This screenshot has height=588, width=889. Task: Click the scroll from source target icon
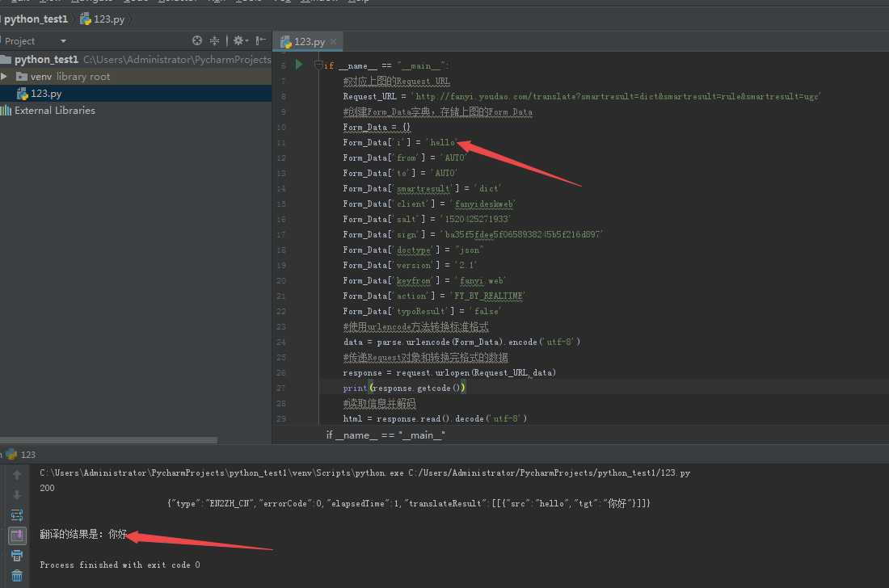(x=197, y=40)
